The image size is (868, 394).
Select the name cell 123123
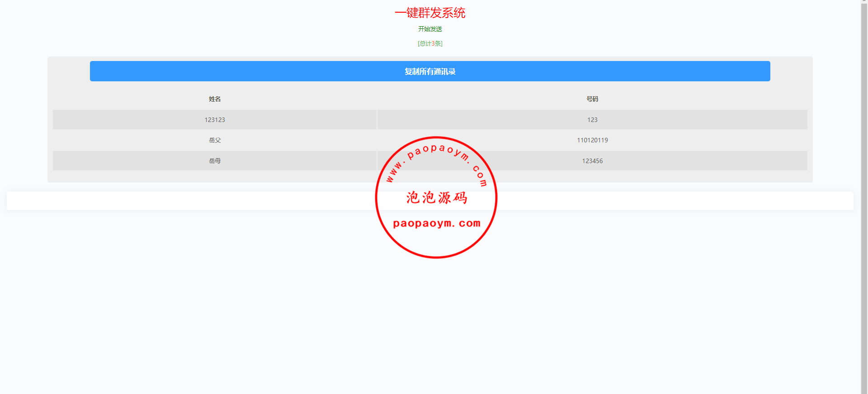(x=215, y=120)
